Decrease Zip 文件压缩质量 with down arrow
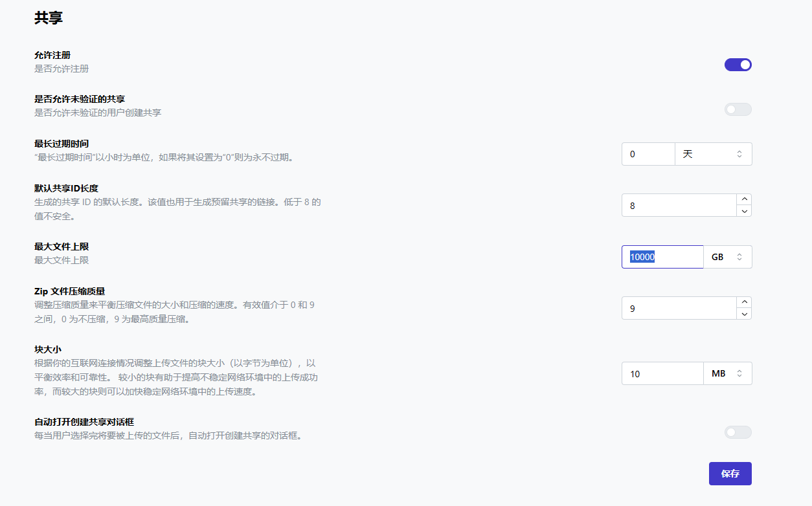 (x=745, y=314)
